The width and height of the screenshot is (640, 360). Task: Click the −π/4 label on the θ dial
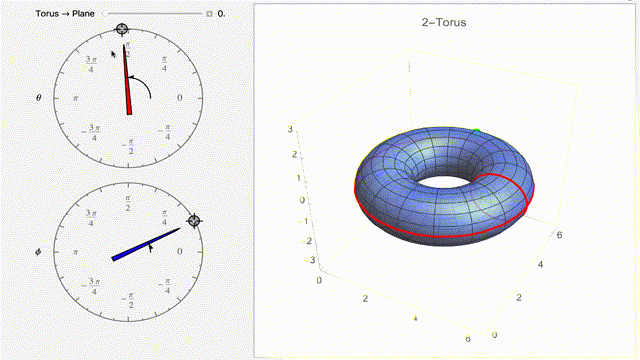click(164, 132)
